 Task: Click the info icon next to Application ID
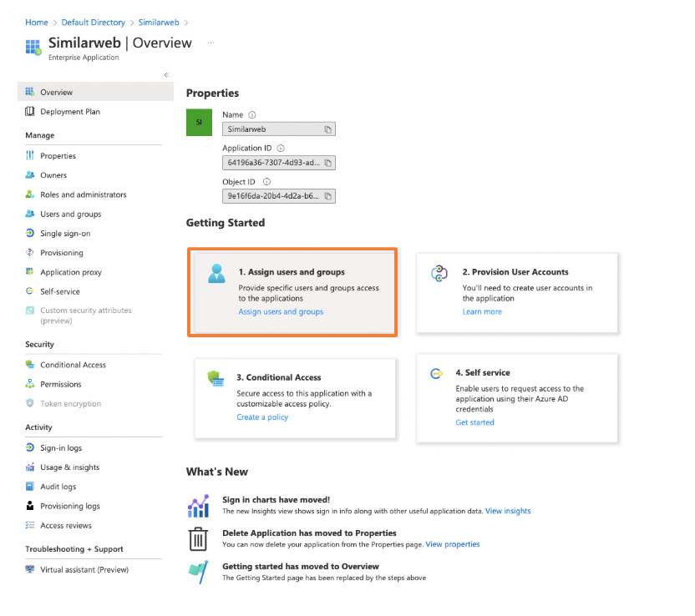pyautogui.click(x=281, y=148)
